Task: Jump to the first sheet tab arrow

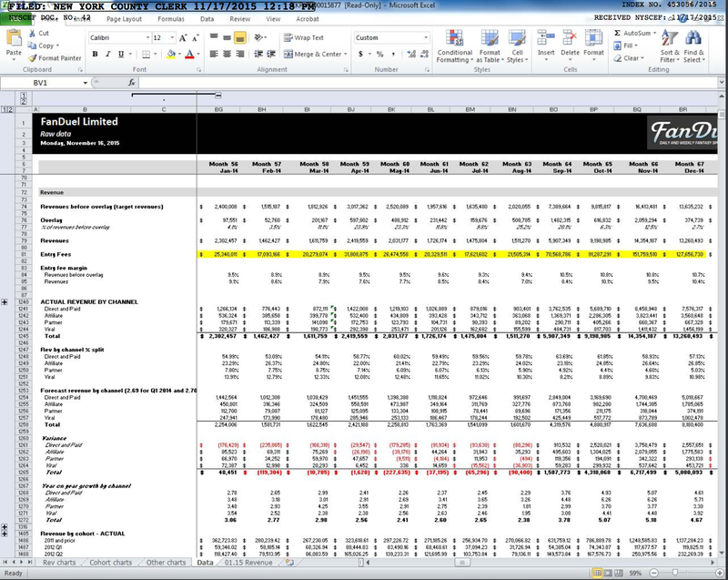Action: 6,563
